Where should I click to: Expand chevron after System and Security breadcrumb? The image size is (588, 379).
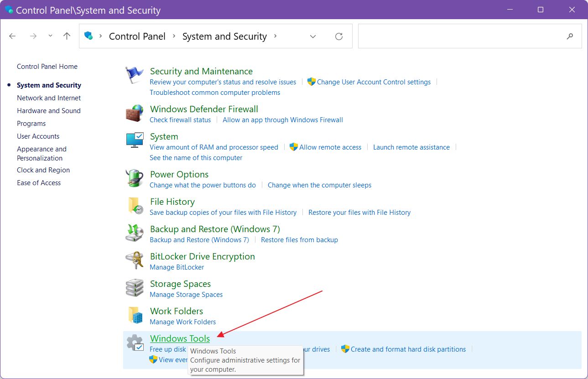click(x=275, y=36)
